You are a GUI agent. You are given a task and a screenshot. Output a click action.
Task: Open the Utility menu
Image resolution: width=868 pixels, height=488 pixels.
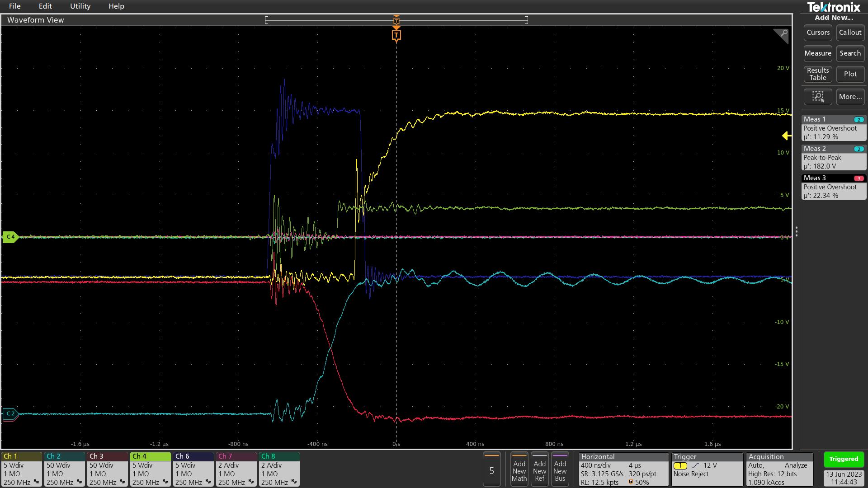[x=80, y=6]
